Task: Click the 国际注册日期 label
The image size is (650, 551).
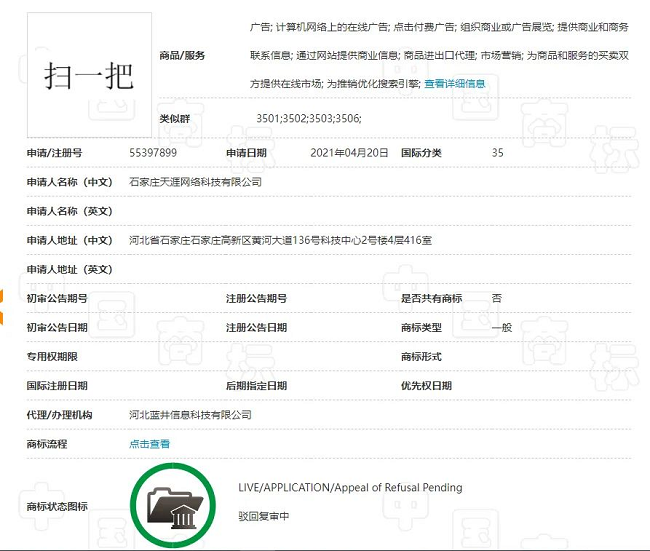Action: 57,386
